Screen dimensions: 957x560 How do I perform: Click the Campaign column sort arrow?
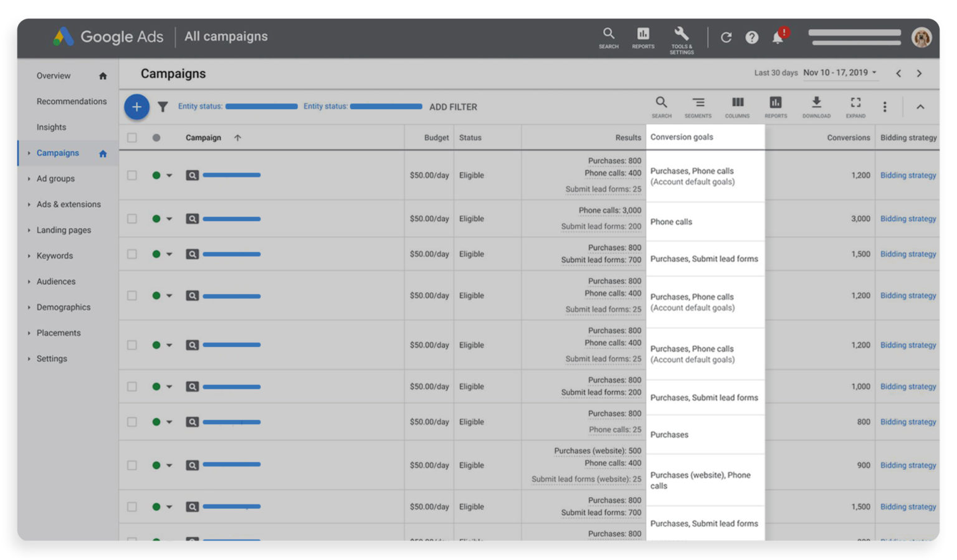click(237, 137)
